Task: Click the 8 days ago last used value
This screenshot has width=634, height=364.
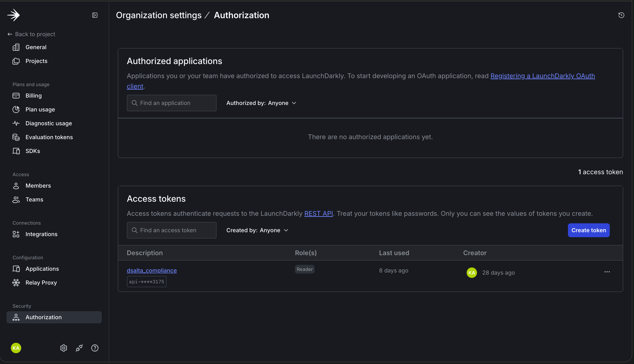Action: (x=393, y=271)
